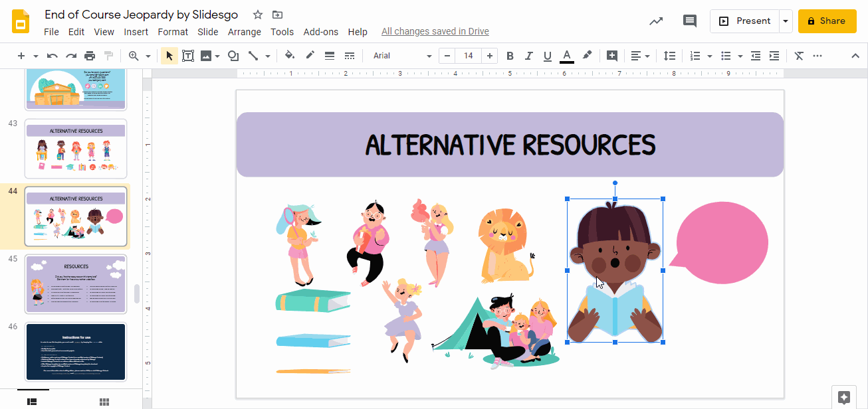The image size is (868, 409).
Task: Open the Arrange menu
Action: 245,31
